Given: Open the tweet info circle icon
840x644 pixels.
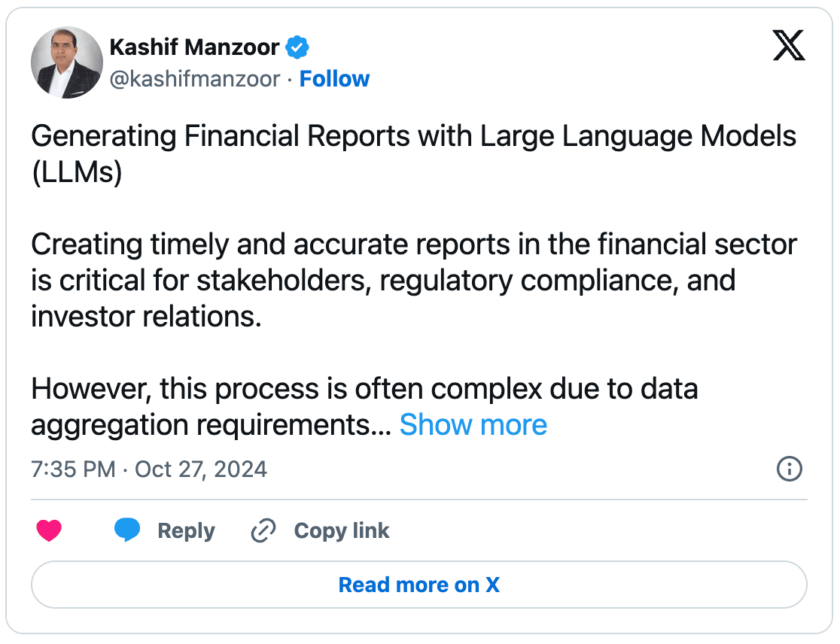Looking at the screenshot, I should pyautogui.click(x=789, y=469).
